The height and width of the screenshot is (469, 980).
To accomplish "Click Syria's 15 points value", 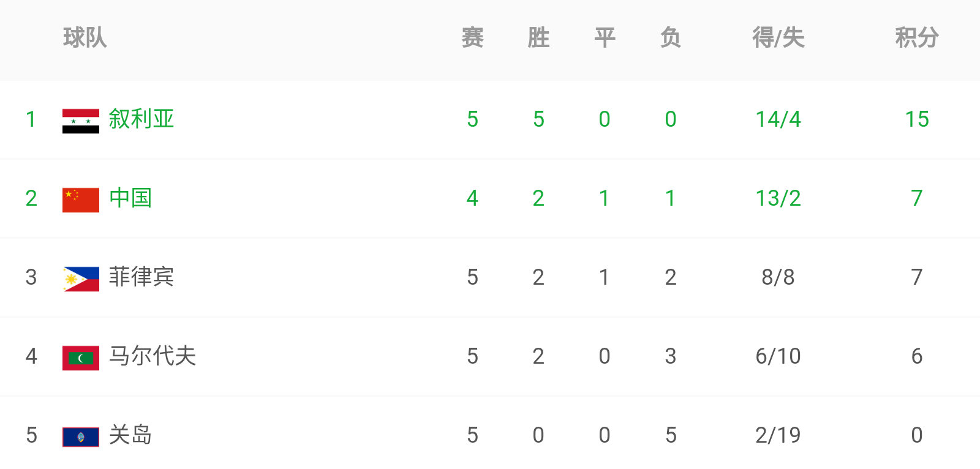I will (917, 119).
